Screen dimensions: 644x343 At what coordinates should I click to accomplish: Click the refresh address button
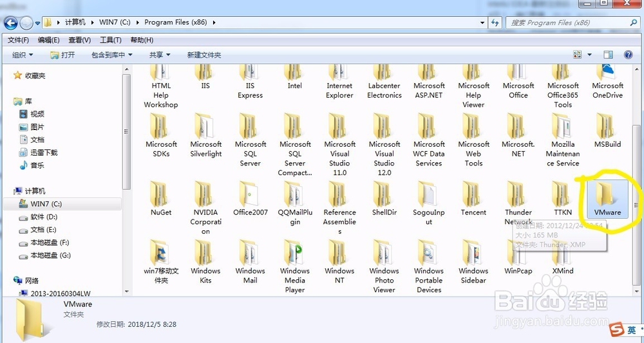pyautogui.click(x=495, y=23)
